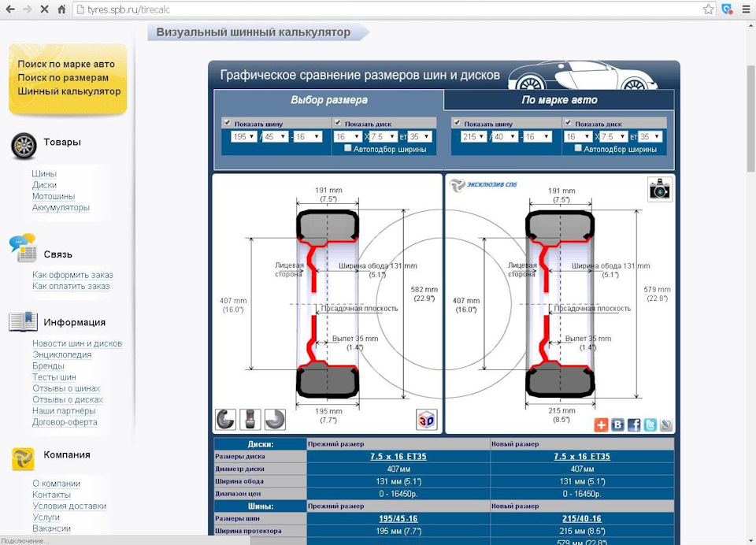Open Как оформить заказ link
The image size is (756, 545).
(x=72, y=275)
